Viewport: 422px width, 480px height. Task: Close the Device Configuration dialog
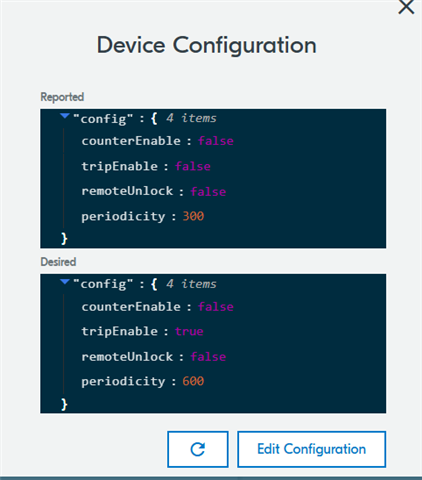(x=406, y=7)
